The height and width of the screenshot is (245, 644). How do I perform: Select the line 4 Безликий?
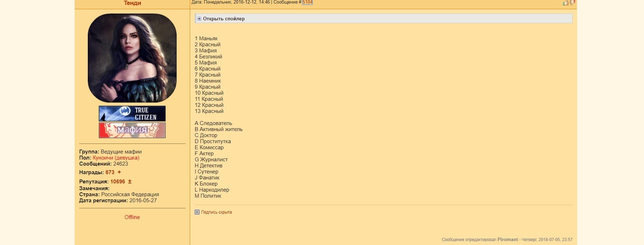click(x=208, y=57)
